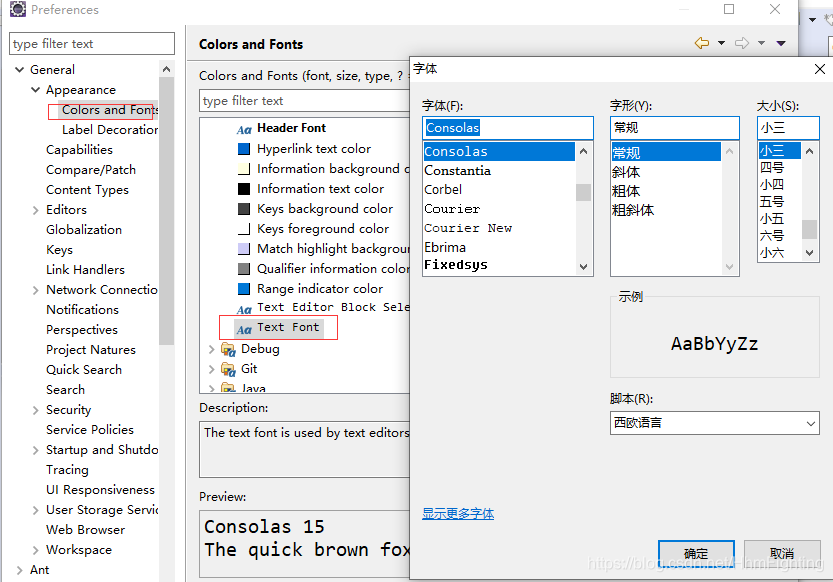Select Constantia in the font list
833x582 pixels.
[457, 171]
